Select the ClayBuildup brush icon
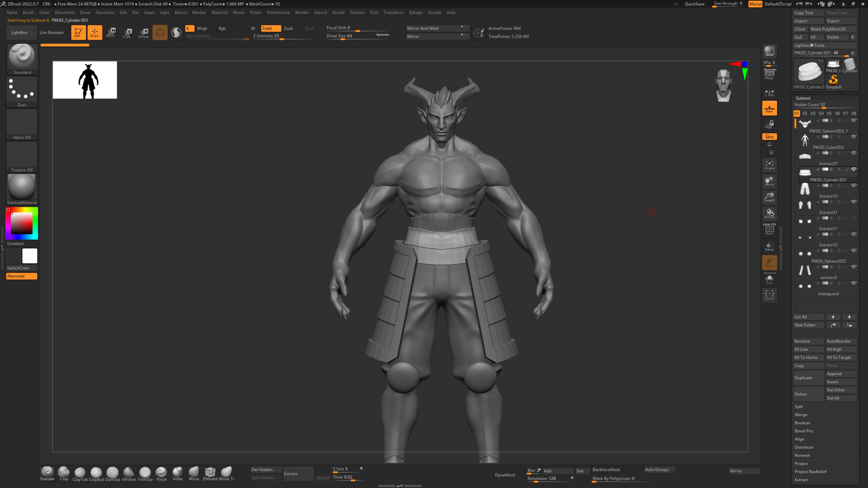This screenshot has height=488, width=868. pyautogui.click(x=96, y=473)
